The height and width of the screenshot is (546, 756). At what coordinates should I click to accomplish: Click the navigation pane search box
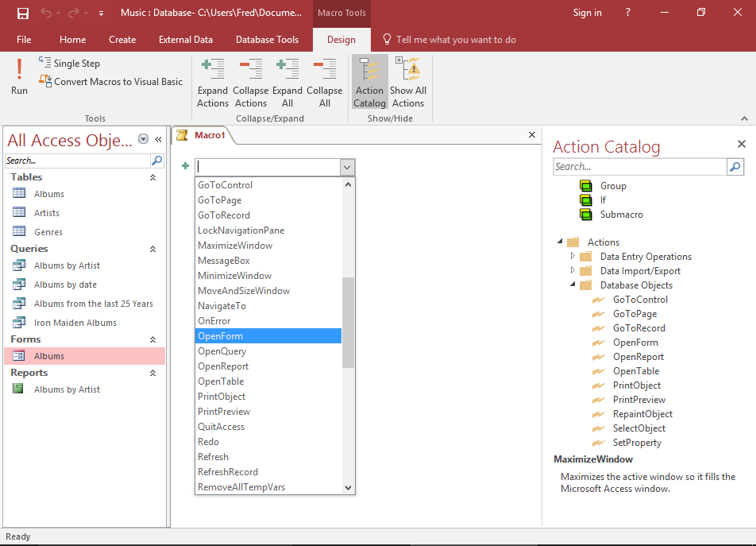point(78,161)
